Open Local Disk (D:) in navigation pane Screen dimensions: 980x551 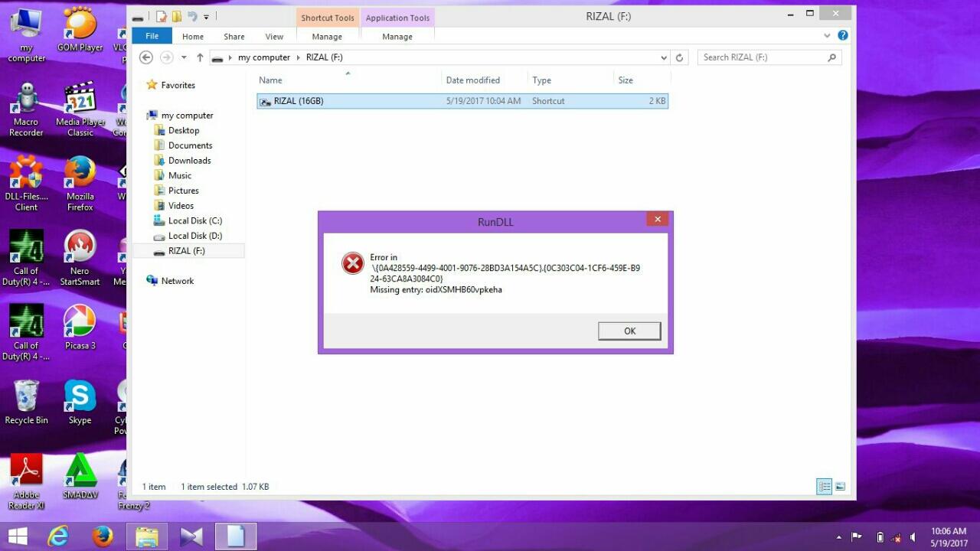point(194,236)
